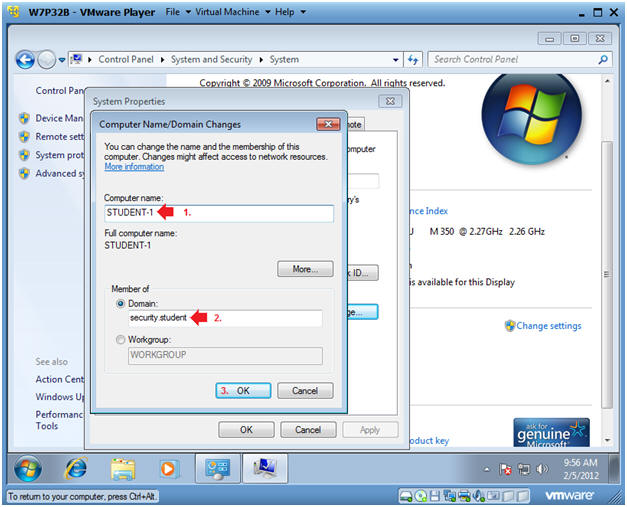Click System and Security breadcrumb
627x507 pixels.
pyautogui.click(x=212, y=60)
